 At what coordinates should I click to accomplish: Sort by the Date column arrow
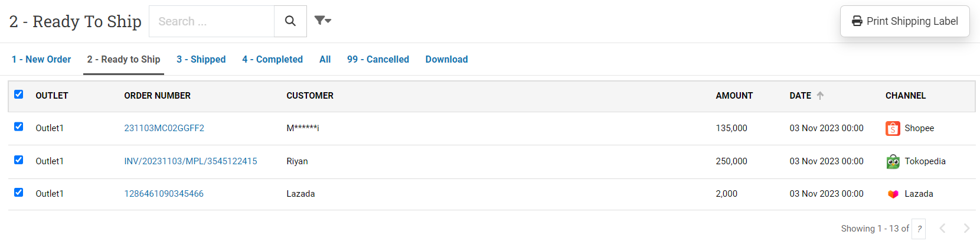[820, 95]
